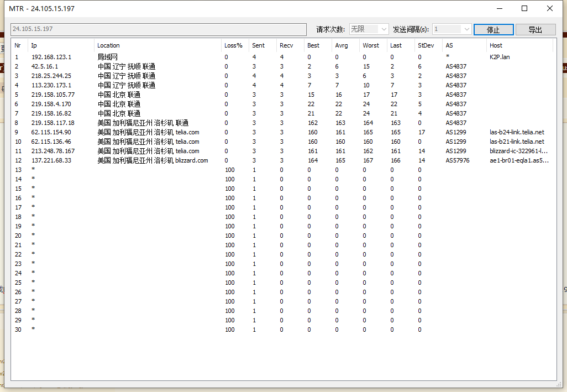Open the 请求次数 request count dropdown

coord(369,29)
